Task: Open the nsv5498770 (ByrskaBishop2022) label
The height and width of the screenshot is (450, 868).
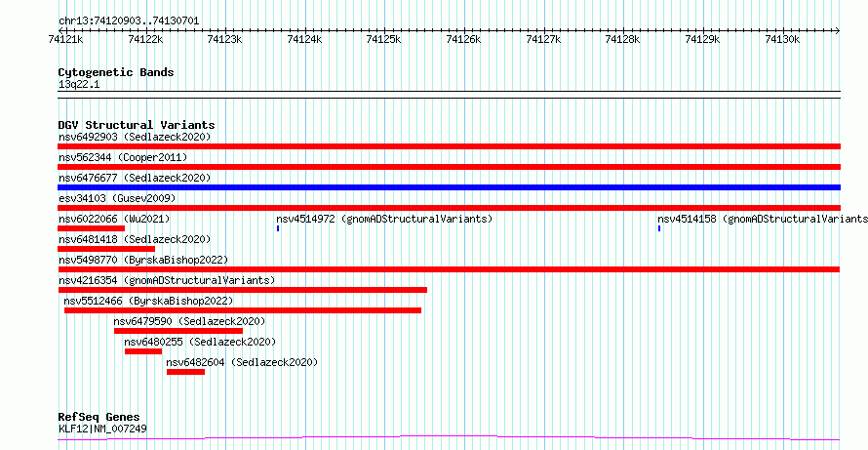Action: pos(143,260)
